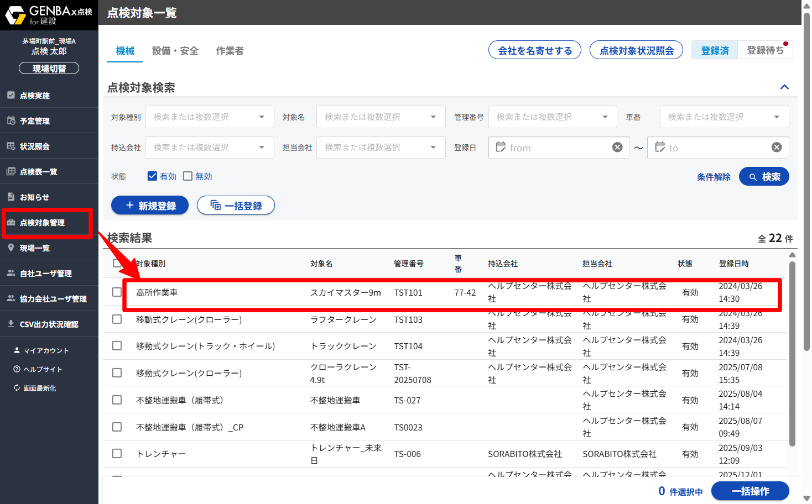The width and height of the screenshot is (812, 504).
Task: Click the 画面最新化 refresh icon
Action: coord(17,388)
